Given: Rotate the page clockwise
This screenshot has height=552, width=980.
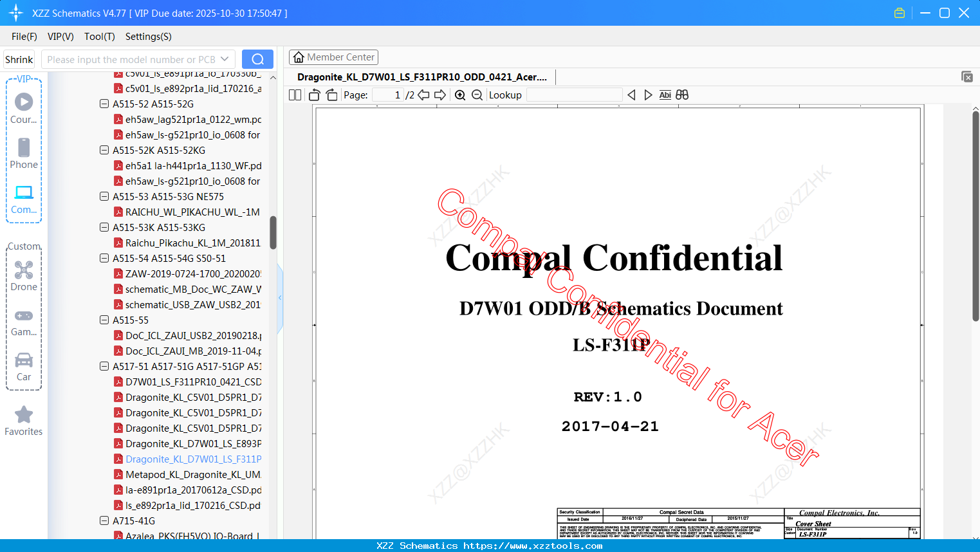Looking at the screenshot, I should [x=331, y=95].
